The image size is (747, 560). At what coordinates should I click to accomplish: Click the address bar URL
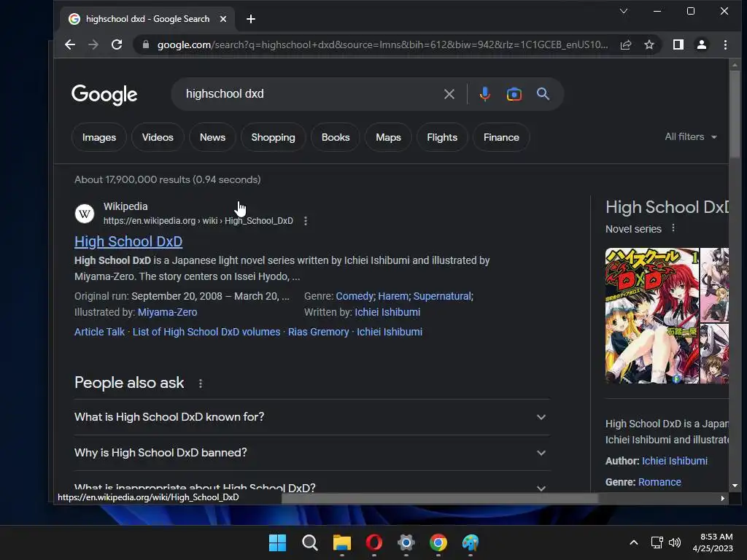click(x=382, y=44)
